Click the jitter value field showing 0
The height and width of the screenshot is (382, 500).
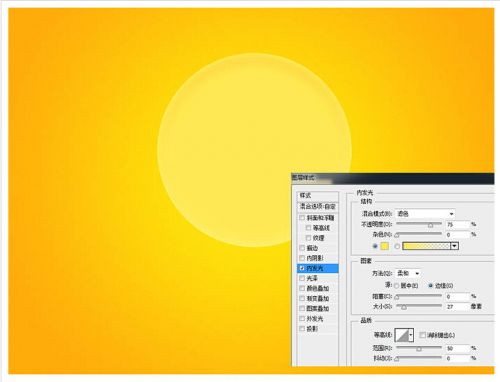(457, 358)
